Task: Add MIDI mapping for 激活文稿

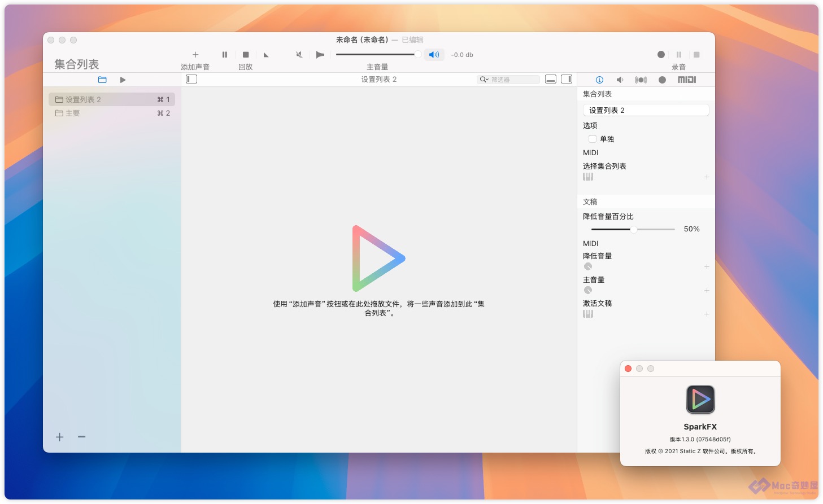Action: tap(707, 314)
